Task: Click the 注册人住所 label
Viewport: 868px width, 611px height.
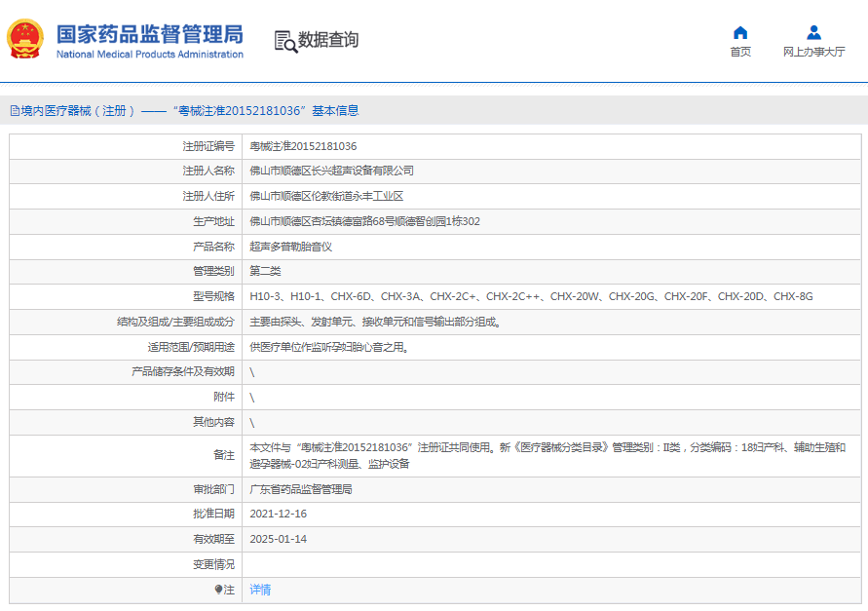Action: (208, 196)
